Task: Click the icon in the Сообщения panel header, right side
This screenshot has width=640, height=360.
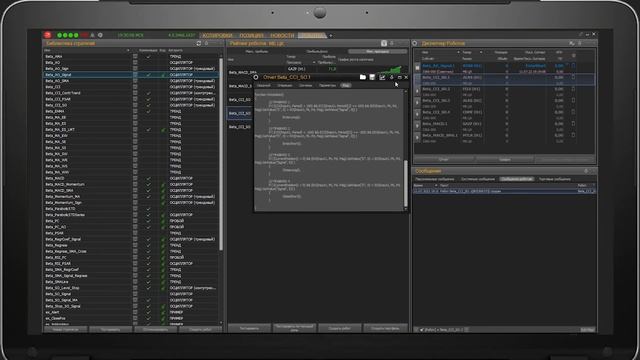Action: pos(586,171)
